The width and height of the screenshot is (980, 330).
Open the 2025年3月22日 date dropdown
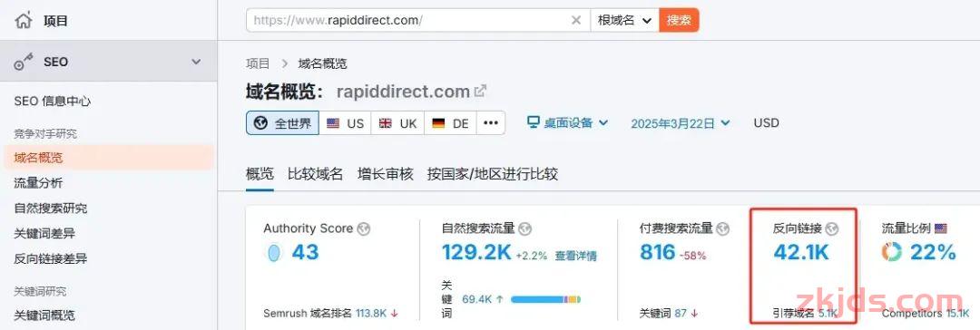[680, 123]
